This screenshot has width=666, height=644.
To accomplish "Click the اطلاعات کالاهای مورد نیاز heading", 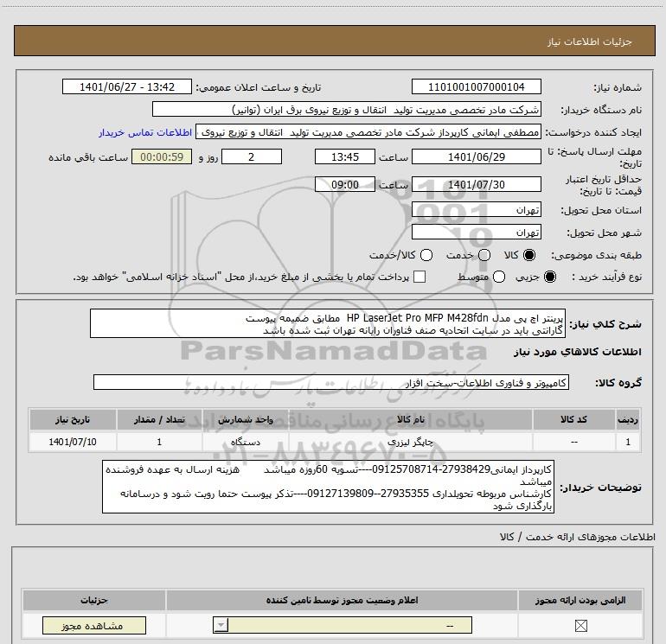I will (578, 352).
